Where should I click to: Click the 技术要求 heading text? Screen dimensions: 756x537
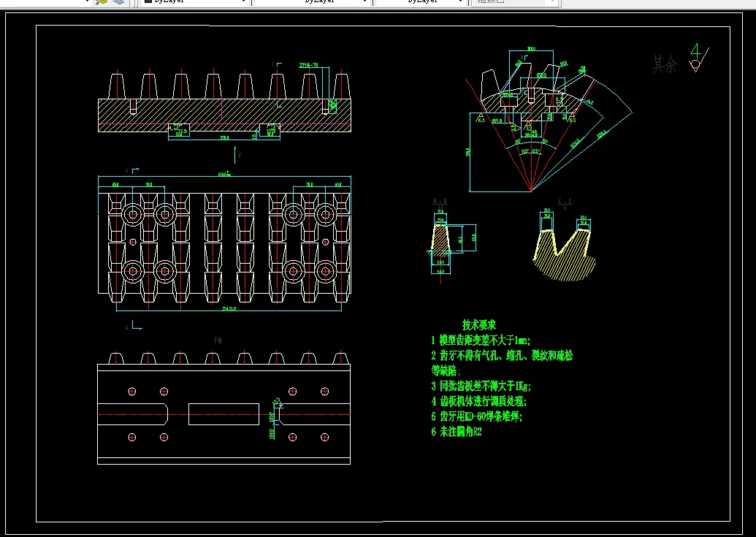pos(479,324)
